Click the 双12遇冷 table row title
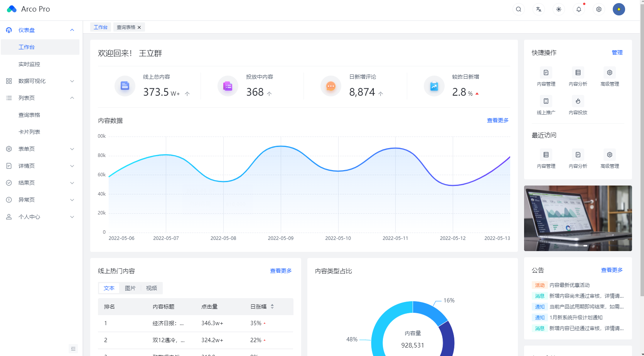The width and height of the screenshot is (644, 356). (x=169, y=340)
